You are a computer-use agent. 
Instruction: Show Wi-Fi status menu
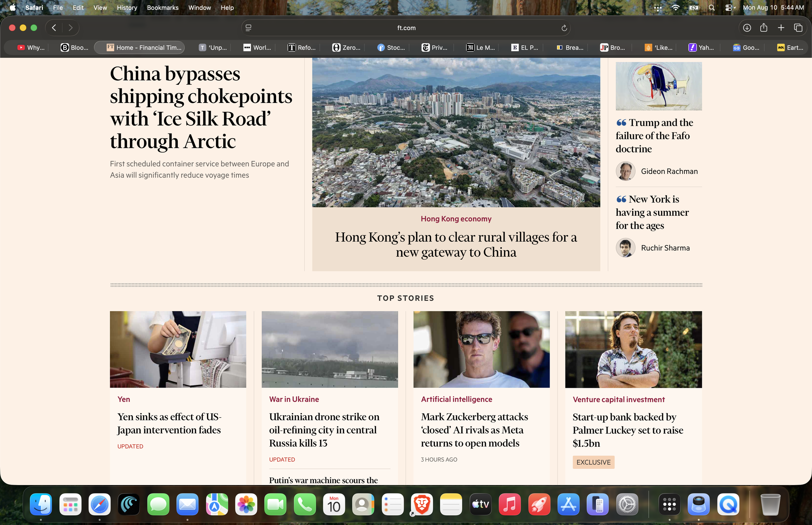pos(675,7)
